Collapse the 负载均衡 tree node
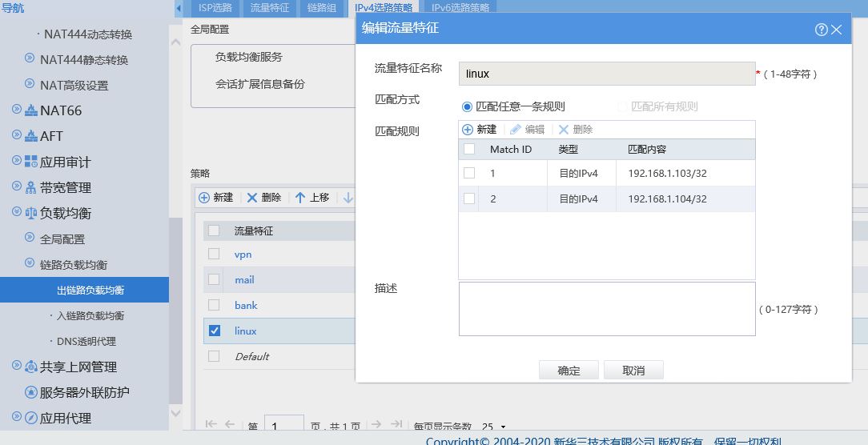The height and width of the screenshot is (445, 868). click(17, 211)
